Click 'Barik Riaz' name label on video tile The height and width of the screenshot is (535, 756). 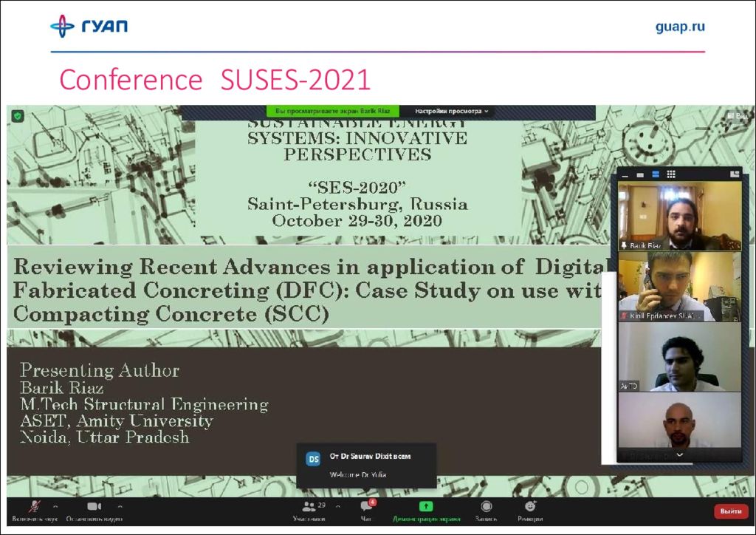(x=645, y=246)
